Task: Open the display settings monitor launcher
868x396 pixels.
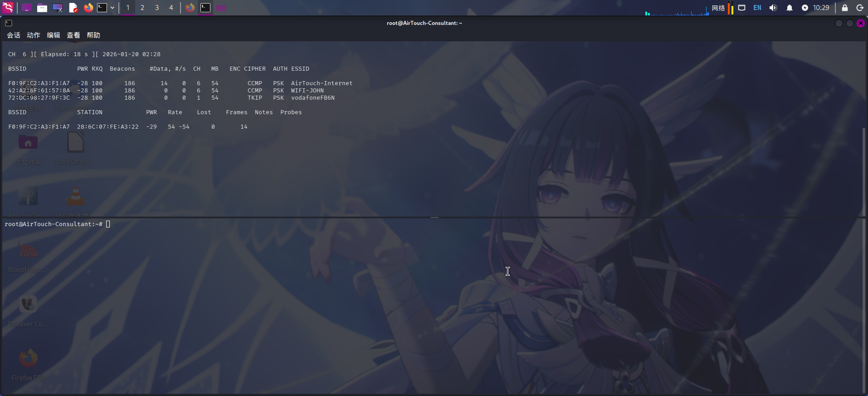Action: click(58, 8)
